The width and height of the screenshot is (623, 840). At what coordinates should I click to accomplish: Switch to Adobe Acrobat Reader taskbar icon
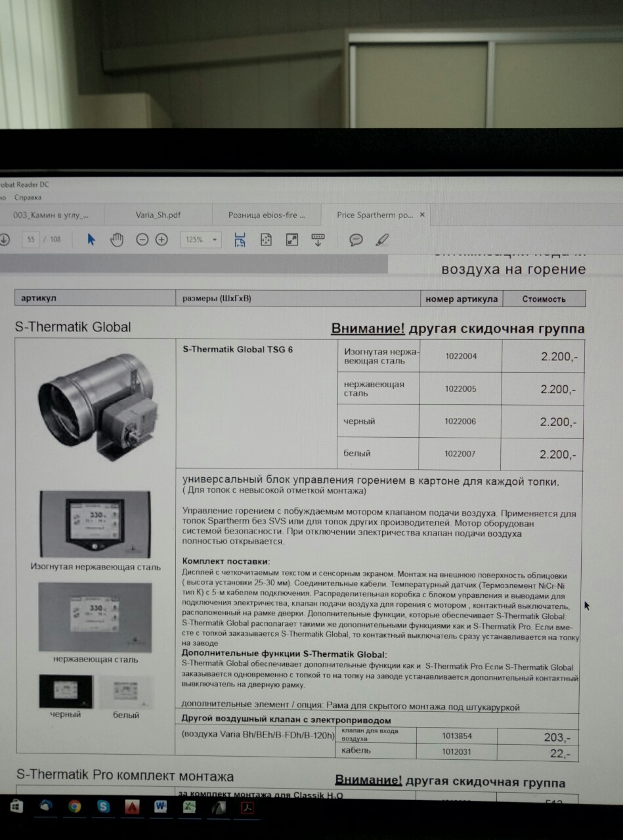(249, 808)
